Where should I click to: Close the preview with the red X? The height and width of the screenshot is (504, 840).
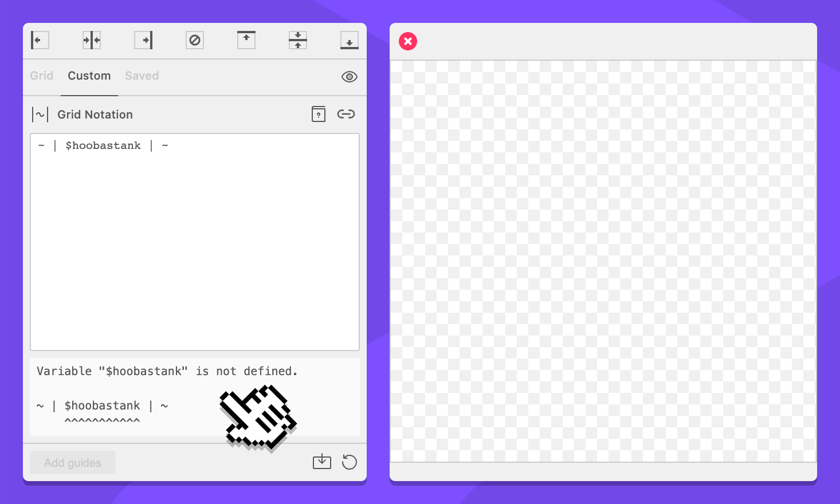(x=408, y=41)
